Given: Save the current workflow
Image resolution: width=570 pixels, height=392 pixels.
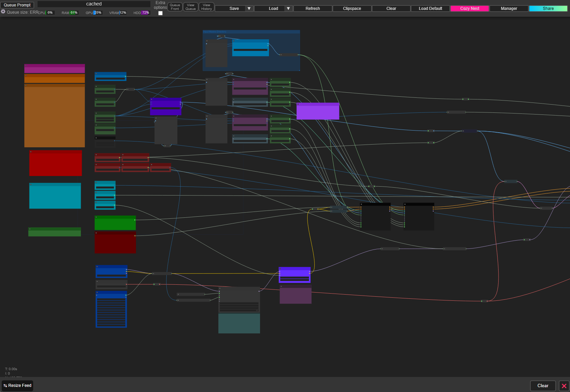Looking at the screenshot, I should (x=234, y=9).
